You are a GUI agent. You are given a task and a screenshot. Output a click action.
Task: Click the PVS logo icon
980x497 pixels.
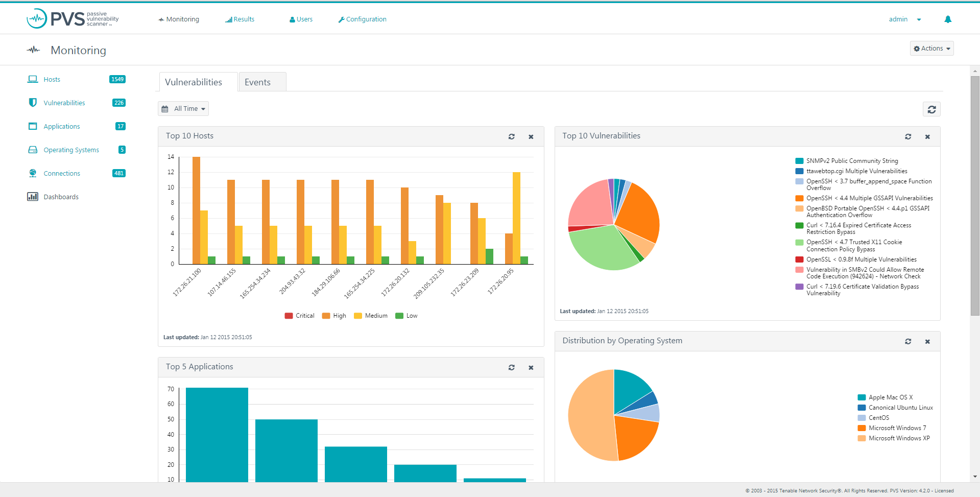pyautogui.click(x=37, y=19)
